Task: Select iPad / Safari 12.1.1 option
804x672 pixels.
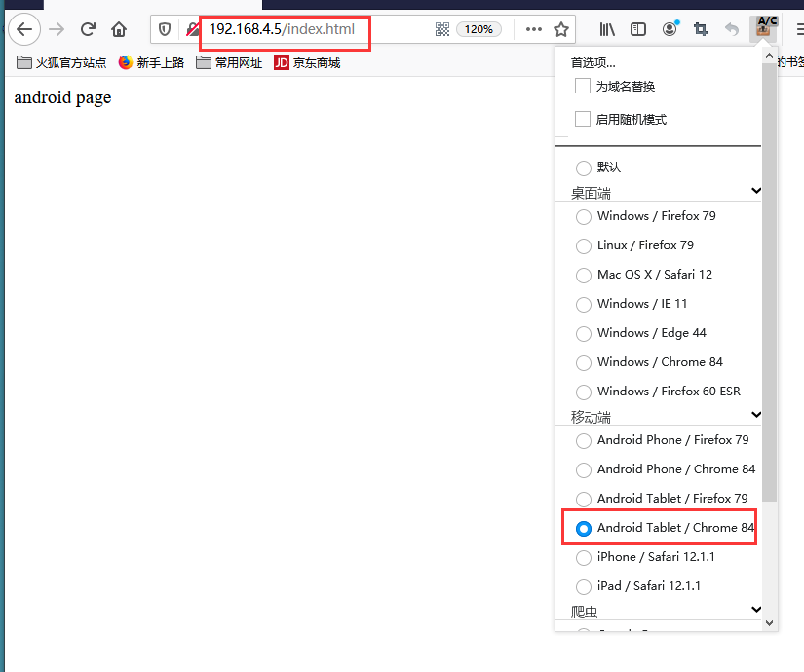Action: click(x=584, y=587)
